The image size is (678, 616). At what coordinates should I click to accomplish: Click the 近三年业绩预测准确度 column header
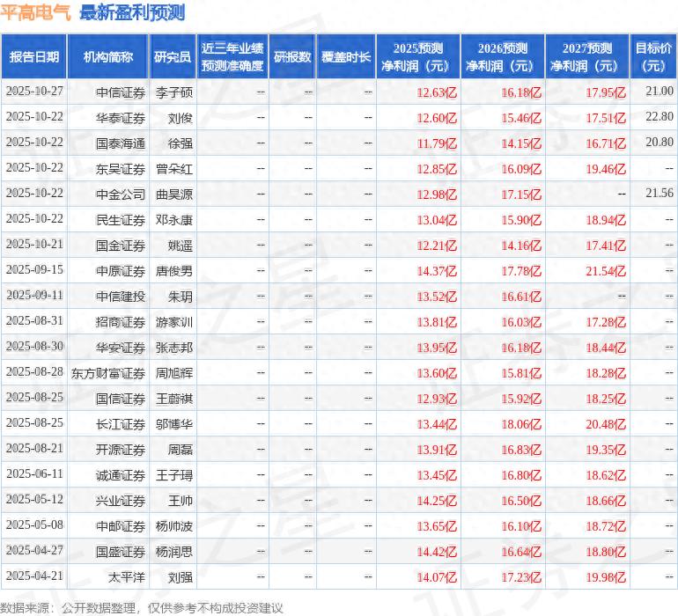tap(232, 56)
